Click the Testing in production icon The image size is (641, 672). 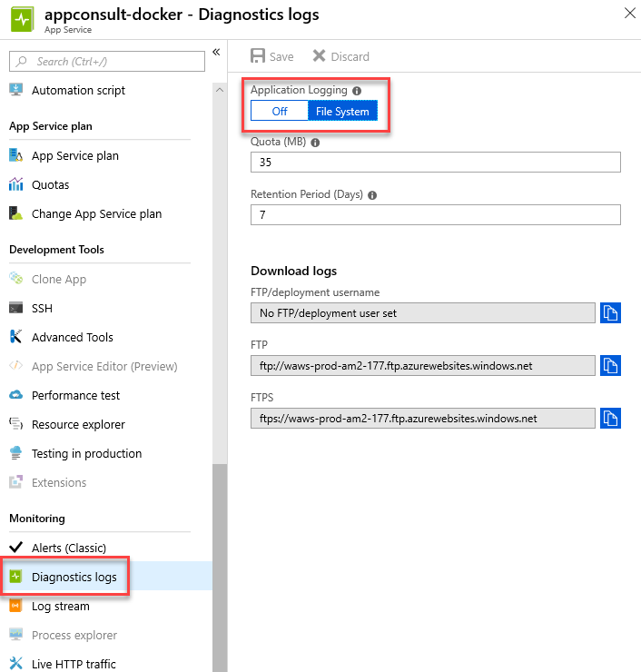[x=15, y=453]
